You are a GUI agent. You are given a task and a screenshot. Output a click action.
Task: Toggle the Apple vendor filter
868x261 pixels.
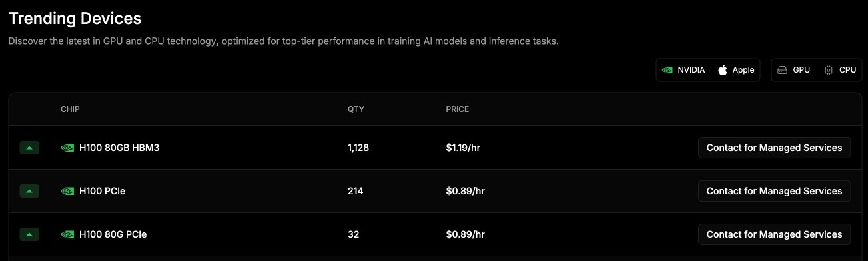[737, 70]
